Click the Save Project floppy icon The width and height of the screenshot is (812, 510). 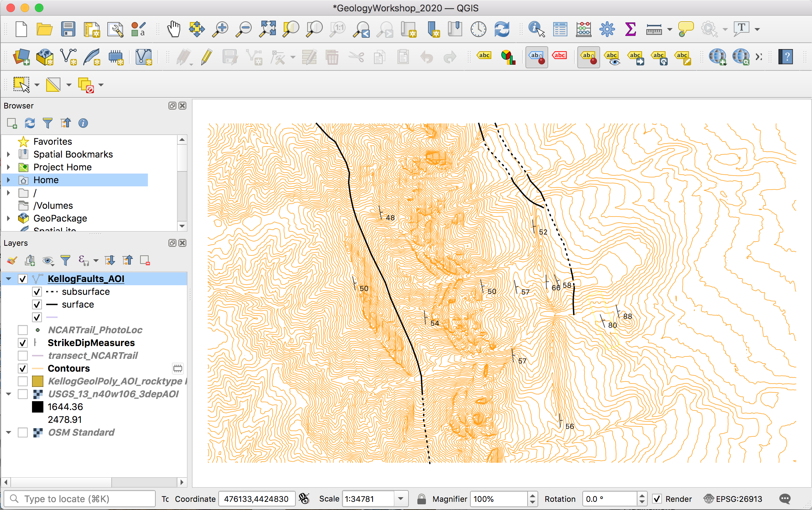pos(68,29)
